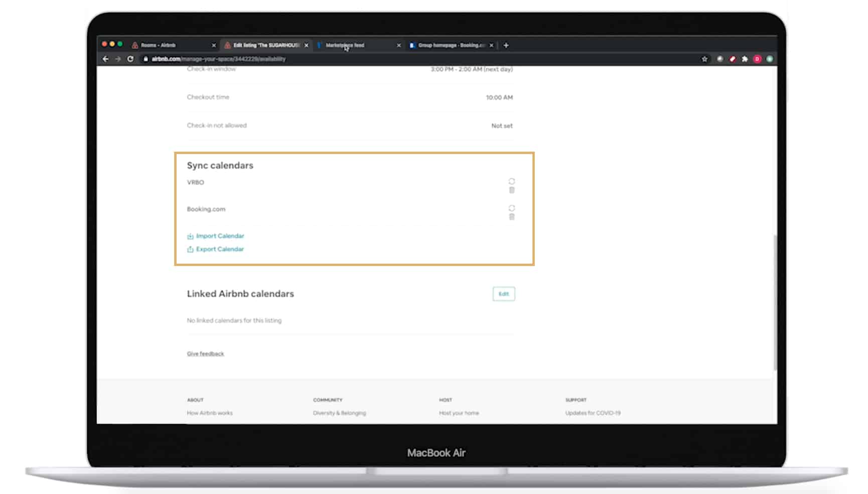Select the Edit listing SUGARHOUSE tab

tap(266, 45)
